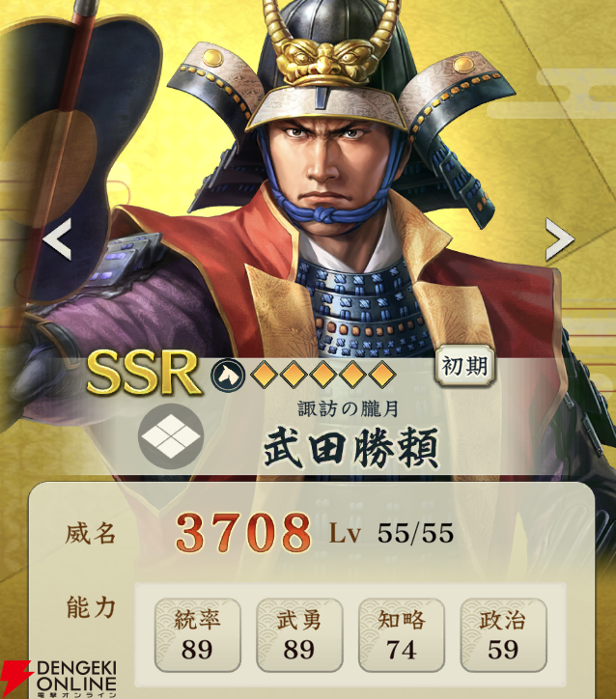616x699 pixels.
Task: Tap the Takeda clan diamond crest
Action: click(171, 436)
